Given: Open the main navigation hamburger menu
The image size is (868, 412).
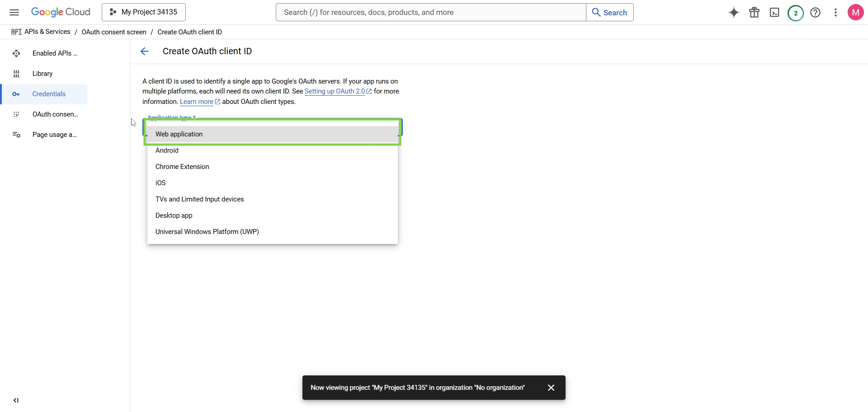Looking at the screenshot, I should (14, 12).
